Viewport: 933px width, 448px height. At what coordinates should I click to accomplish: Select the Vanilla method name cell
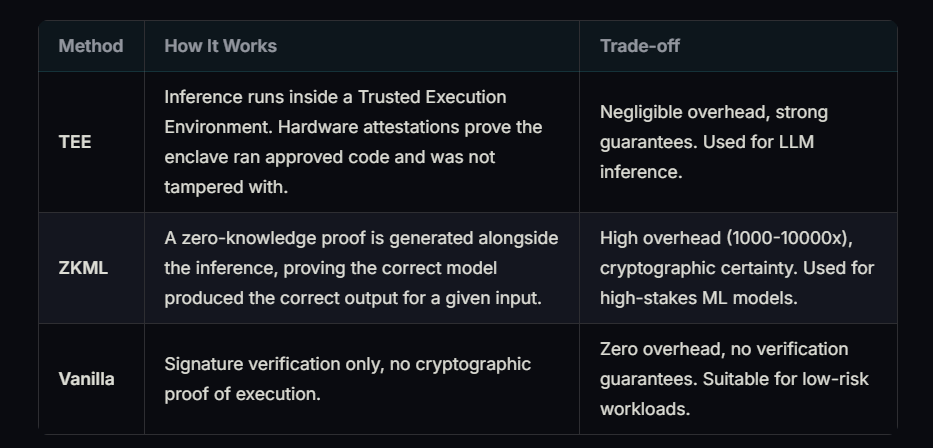coord(86,379)
